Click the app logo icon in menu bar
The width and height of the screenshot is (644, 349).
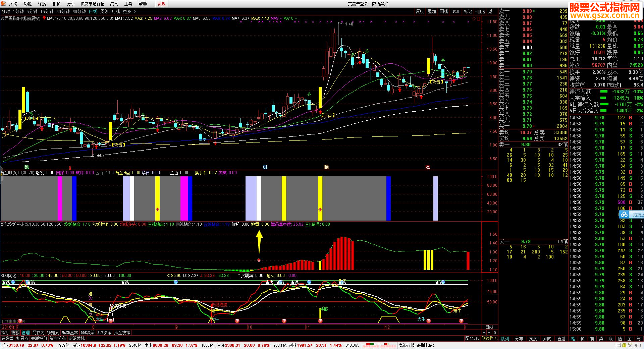(x=3, y=4)
